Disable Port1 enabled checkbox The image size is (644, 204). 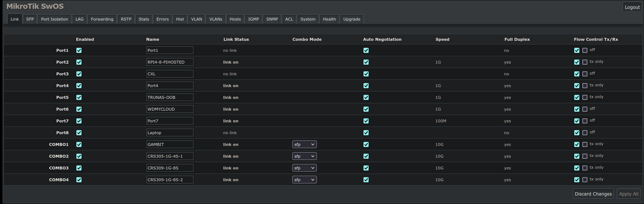pos(79,50)
